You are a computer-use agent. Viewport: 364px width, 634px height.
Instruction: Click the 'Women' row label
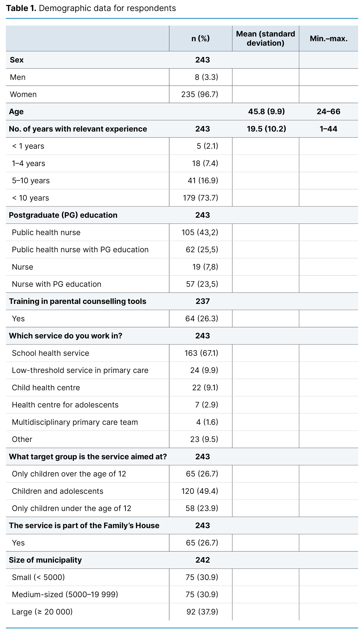[23, 94]
